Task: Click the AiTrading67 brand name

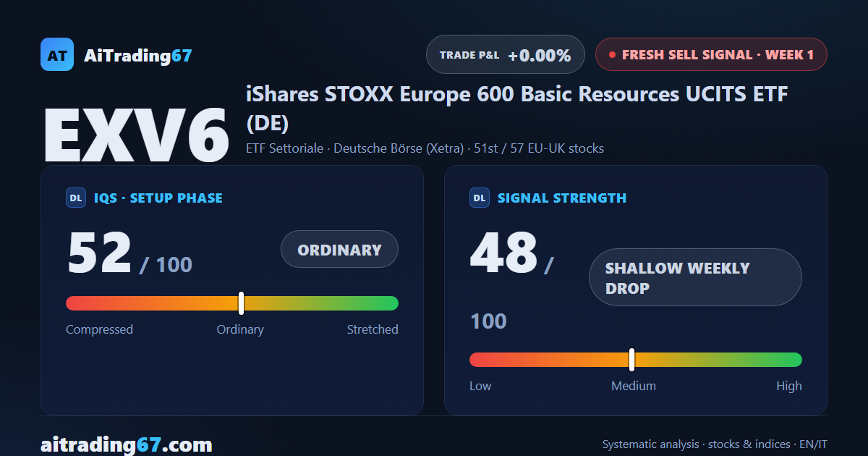Action: 138,55
